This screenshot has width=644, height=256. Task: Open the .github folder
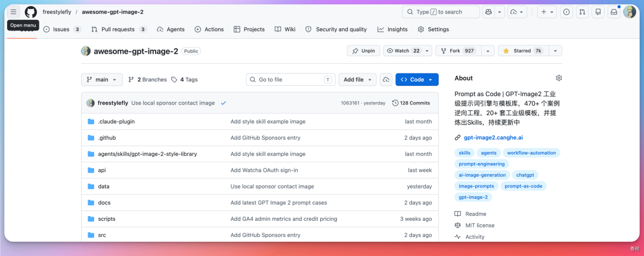(107, 138)
